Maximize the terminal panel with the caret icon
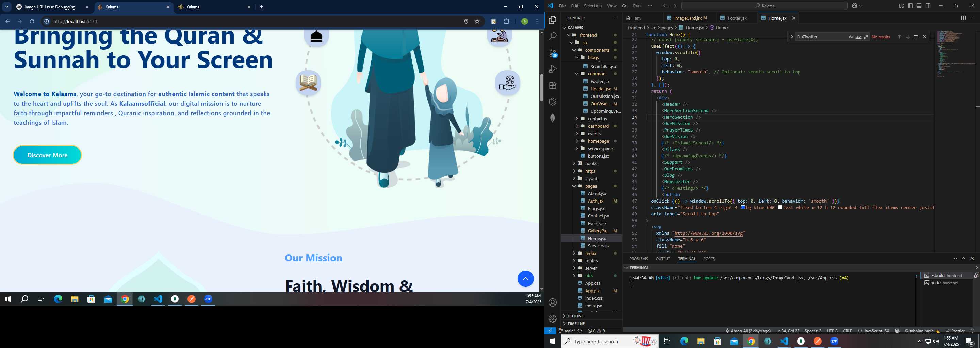The width and height of the screenshot is (980, 348). coord(963,258)
